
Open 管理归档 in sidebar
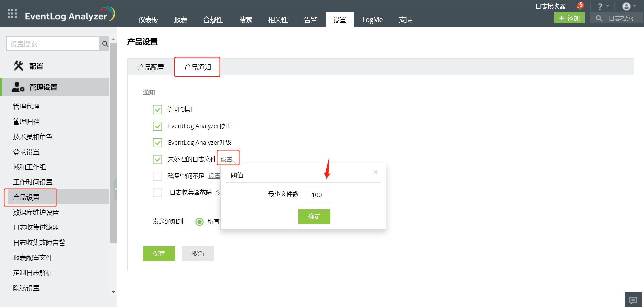coord(26,122)
